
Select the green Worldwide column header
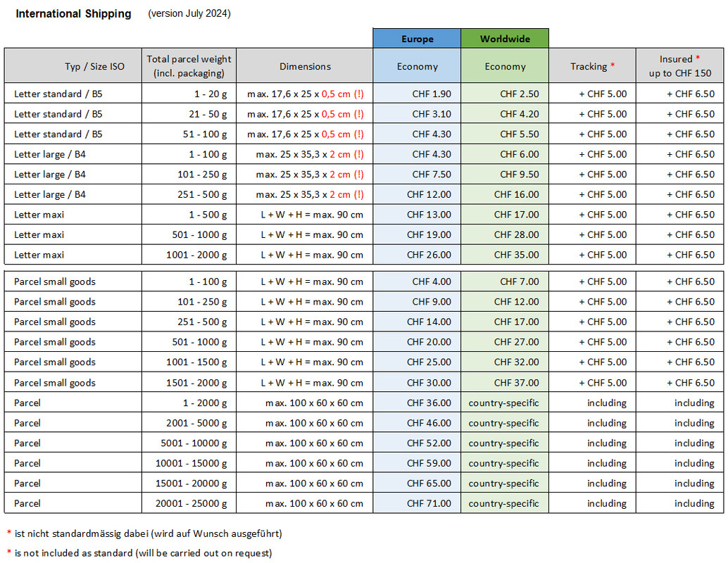[x=505, y=39]
